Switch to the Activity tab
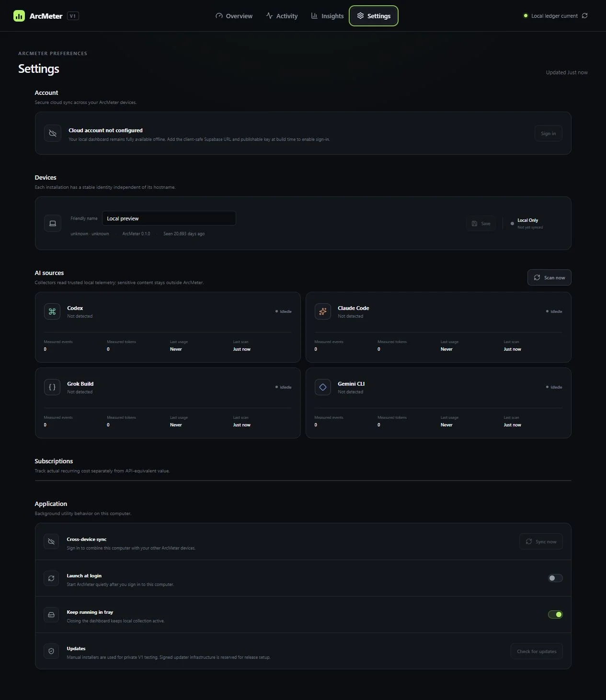Screen dimensions: 606x700 pyautogui.click(x=282, y=16)
